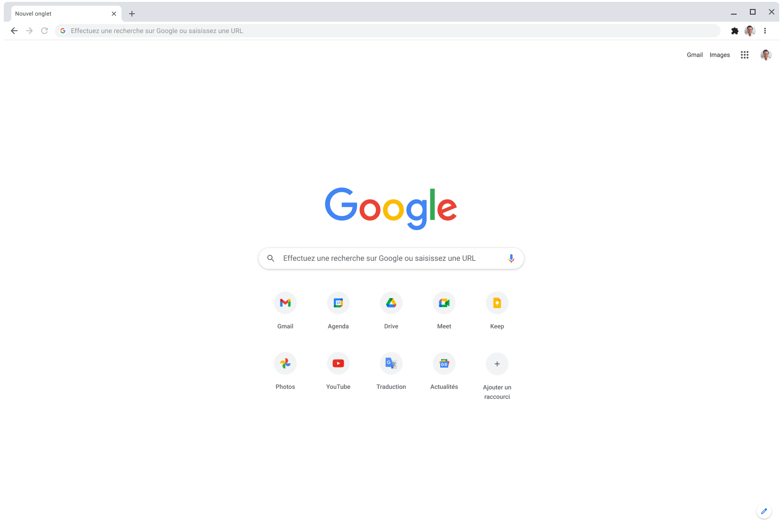Viewport: 783px width, 532px height.
Task: Click the Gmail link at top right
Action: tap(695, 55)
